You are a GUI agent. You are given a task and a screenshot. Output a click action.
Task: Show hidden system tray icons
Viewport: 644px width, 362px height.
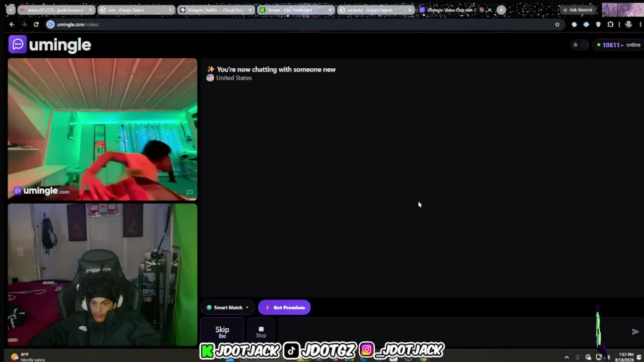point(567,357)
